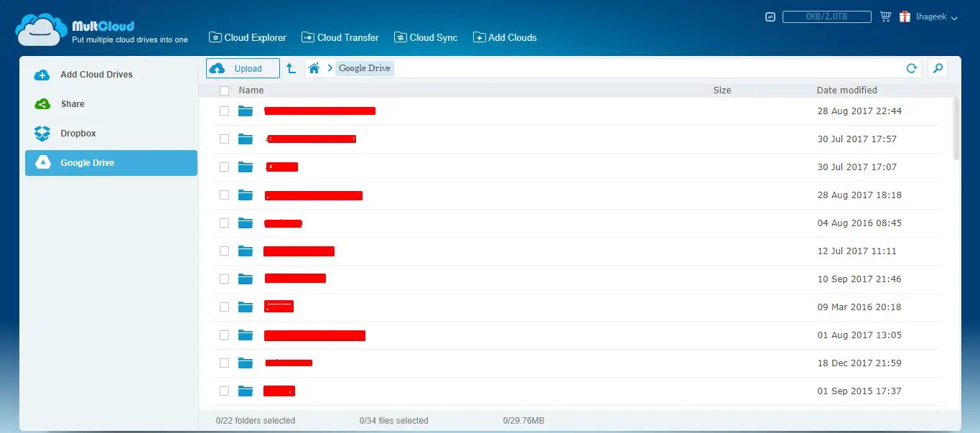This screenshot has height=433, width=980.
Task: Check the folder dated 04 Aug 2016 08:45
Action: pyautogui.click(x=225, y=223)
